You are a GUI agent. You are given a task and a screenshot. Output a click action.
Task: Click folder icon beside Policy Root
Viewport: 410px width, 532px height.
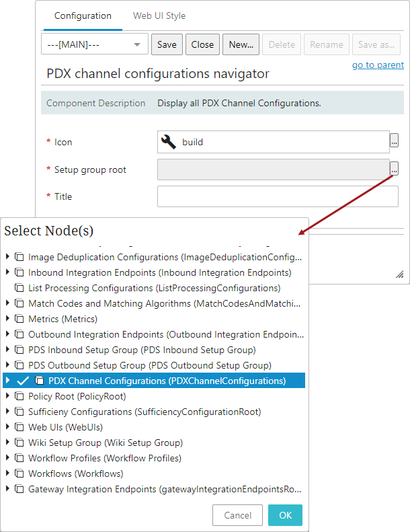[x=19, y=396]
